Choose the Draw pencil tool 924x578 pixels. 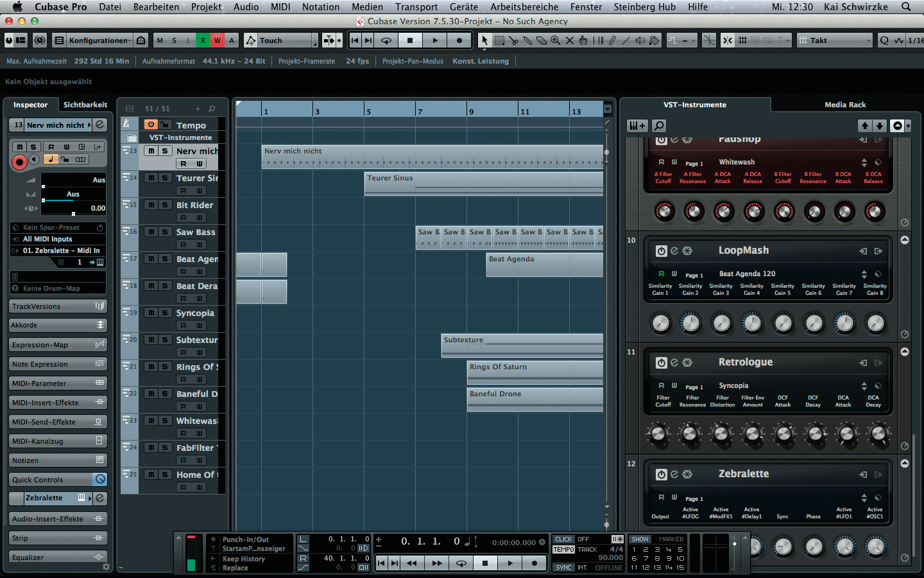pyautogui.click(x=612, y=40)
